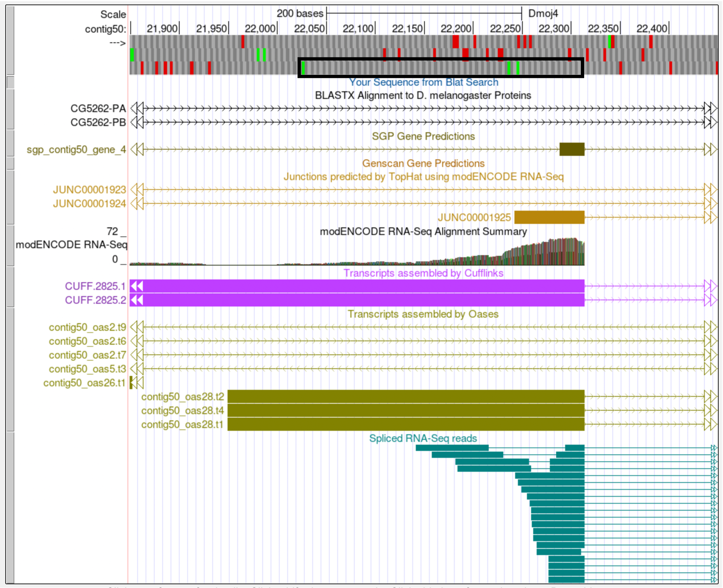The height and width of the screenshot is (588, 723).
Task: Click the 21,900 position marker on ruler
Action: click(162, 28)
